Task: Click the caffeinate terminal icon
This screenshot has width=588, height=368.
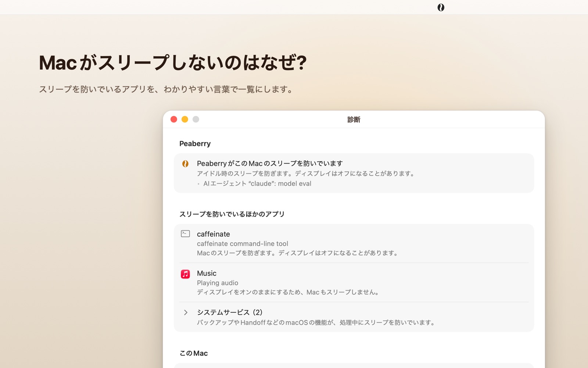Action: (x=185, y=234)
